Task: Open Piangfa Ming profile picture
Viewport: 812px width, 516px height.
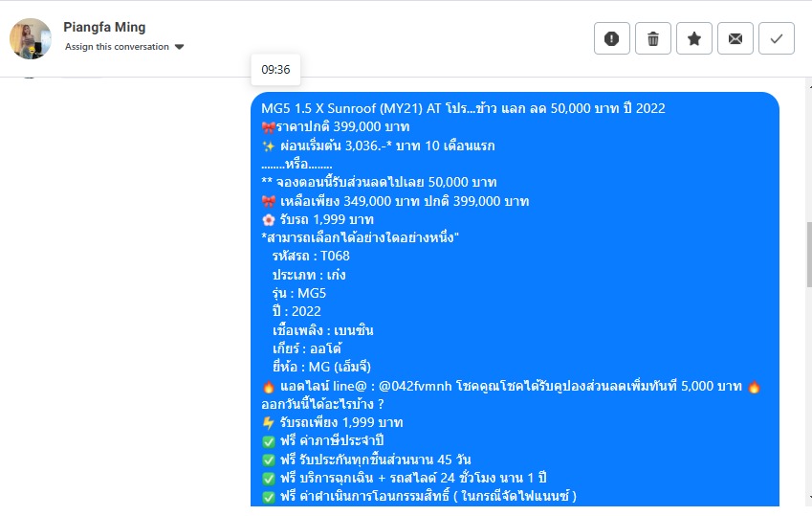Action: (x=31, y=39)
